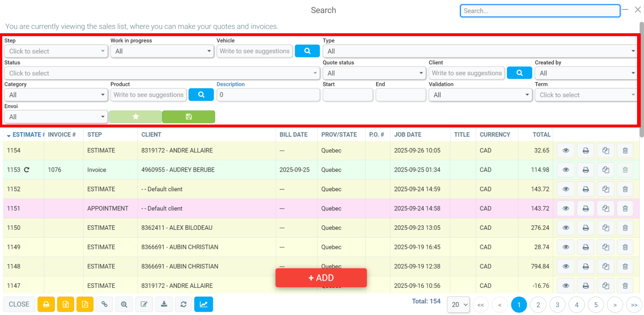
Task: Click the refresh icon in bottom toolbar
Action: tap(183, 304)
